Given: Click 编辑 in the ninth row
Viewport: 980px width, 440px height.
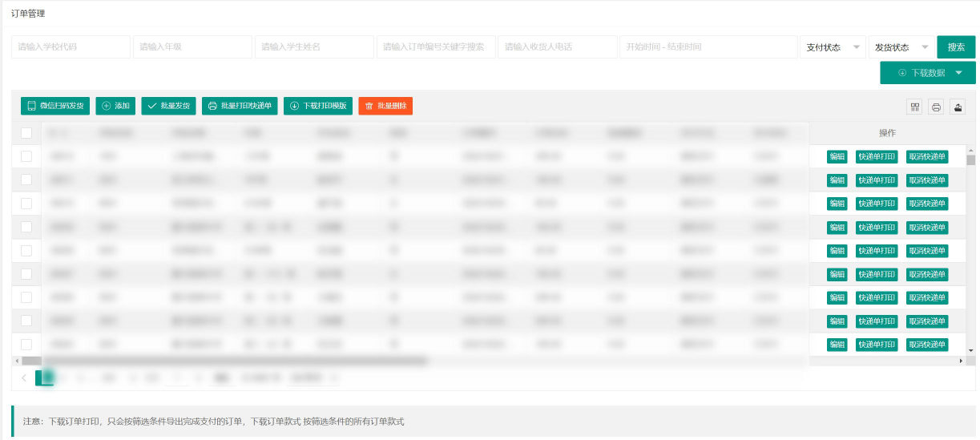Looking at the screenshot, I should [837, 345].
